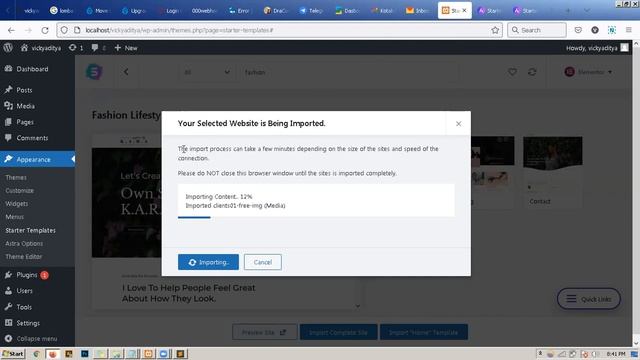Image resolution: width=640 pixels, height=360 pixels.
Task: Click Import "Home" Template button
Action: (x=424, y=332)
